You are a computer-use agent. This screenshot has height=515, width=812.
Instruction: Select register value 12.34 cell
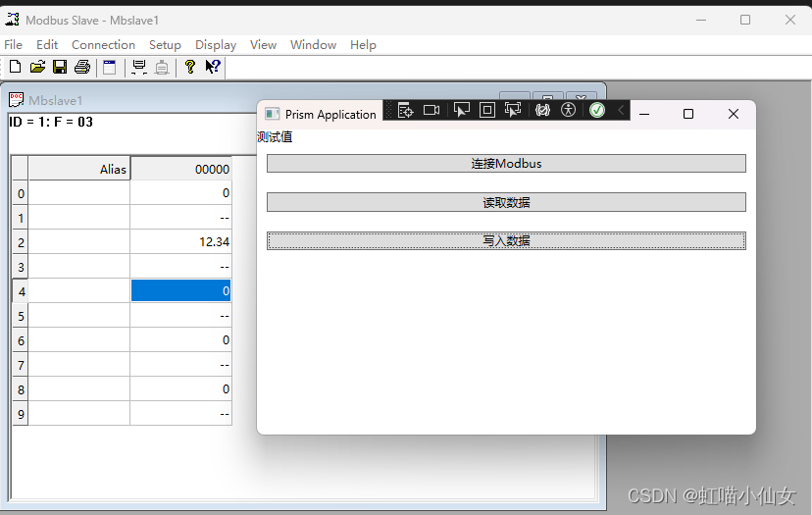[180, 242]
